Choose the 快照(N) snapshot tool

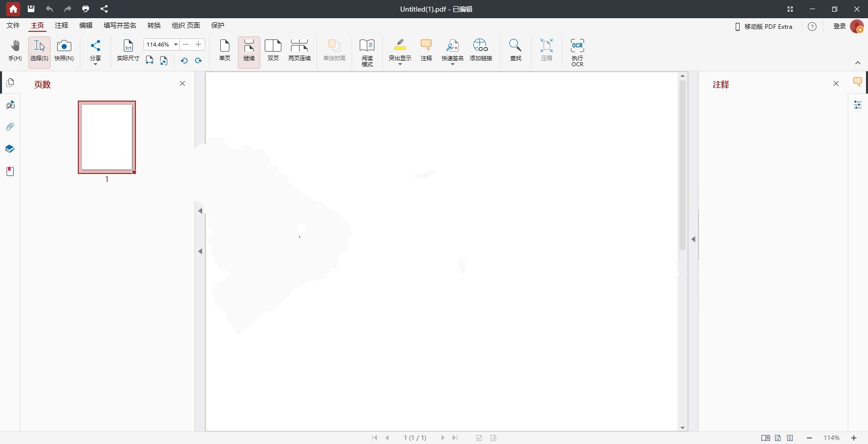coord(64,51)
